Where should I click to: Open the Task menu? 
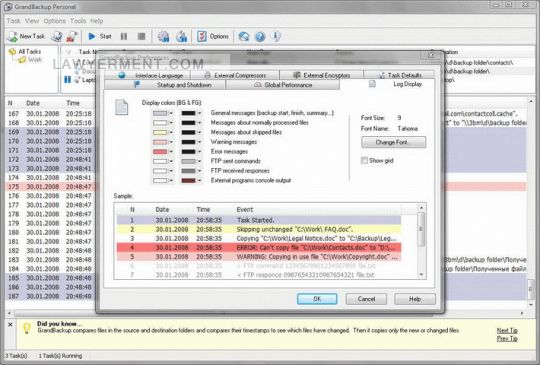pos(13,21)
